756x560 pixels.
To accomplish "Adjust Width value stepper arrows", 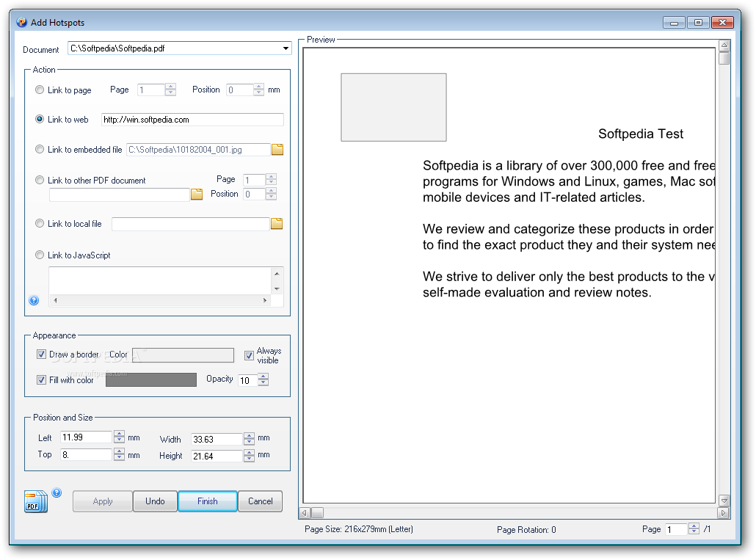I will (249, 439).
